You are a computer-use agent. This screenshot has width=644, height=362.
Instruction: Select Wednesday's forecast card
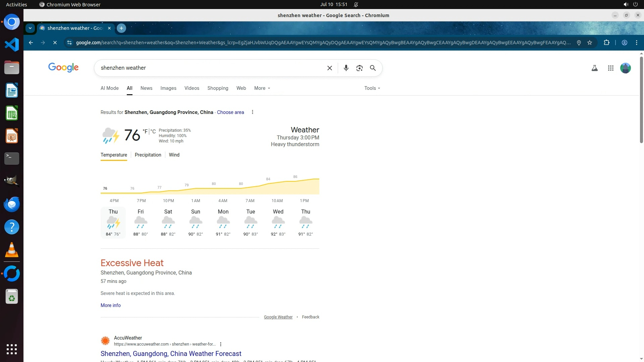[x=278, y=223]
